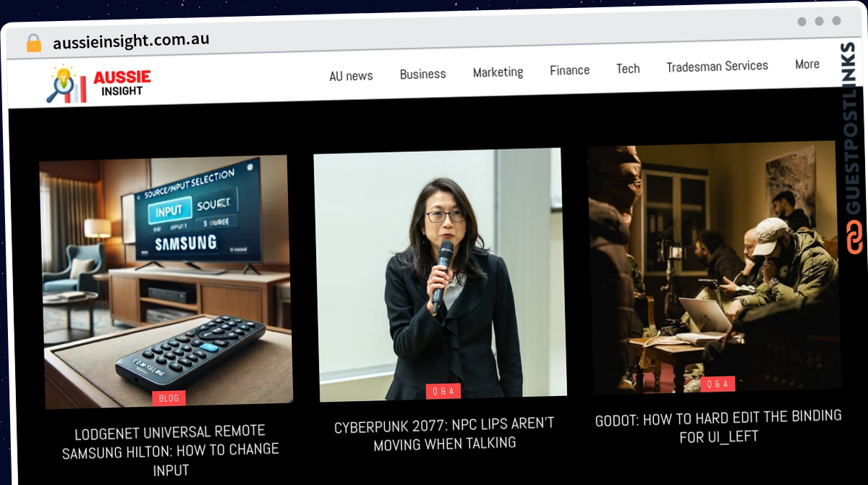This screenshot has height=485, width=868.
Task: Open the people with laptop thumbnail
Action: click(715, 267)
